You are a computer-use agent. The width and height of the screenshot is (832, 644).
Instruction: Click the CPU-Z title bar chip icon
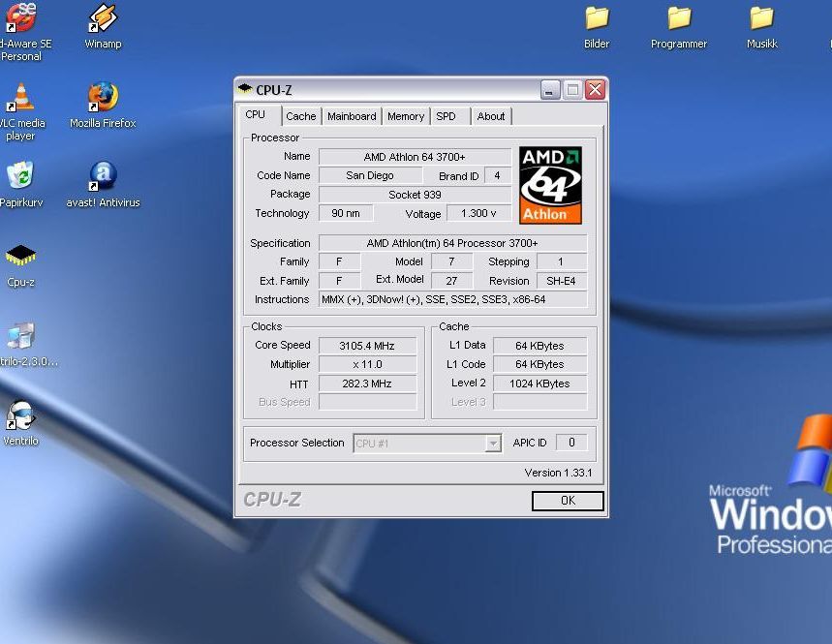click(x=245, y=89)
